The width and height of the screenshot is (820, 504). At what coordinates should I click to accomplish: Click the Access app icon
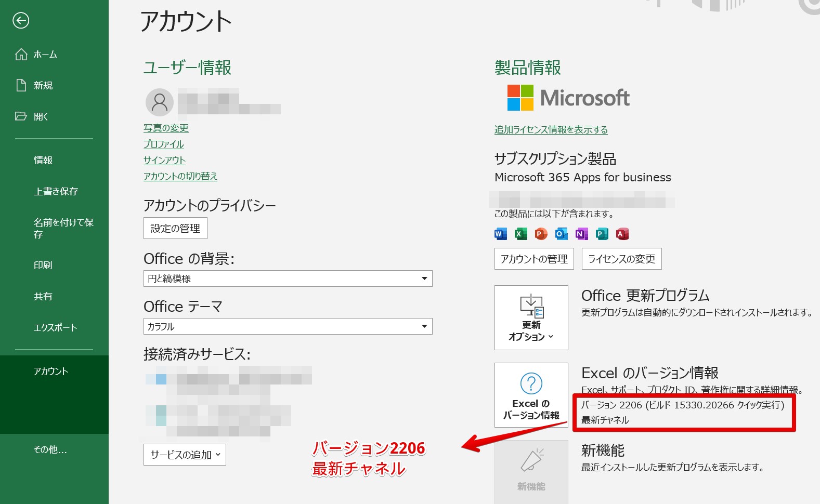(622, 234)
